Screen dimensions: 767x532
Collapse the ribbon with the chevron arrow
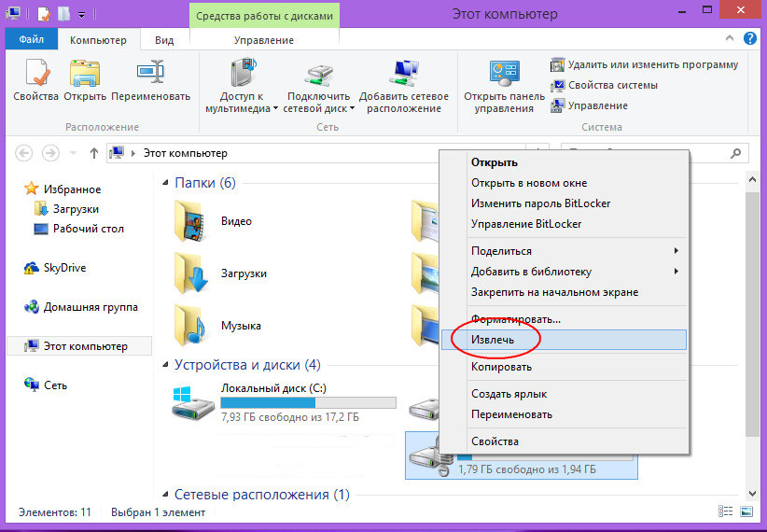point(730,37)
